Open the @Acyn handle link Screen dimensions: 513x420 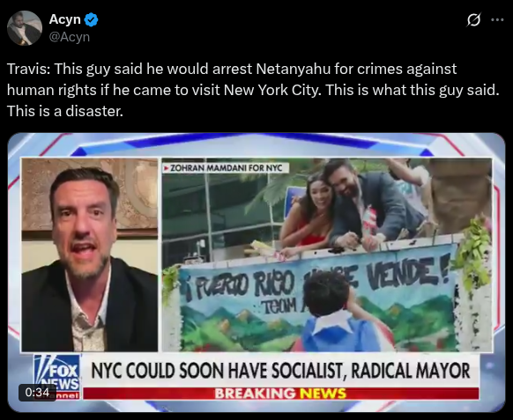(70, 37)
